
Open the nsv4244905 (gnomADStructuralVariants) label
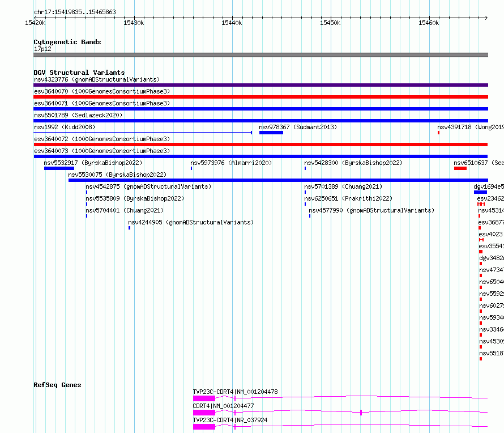pyautogui.click(x=191, y=222)
